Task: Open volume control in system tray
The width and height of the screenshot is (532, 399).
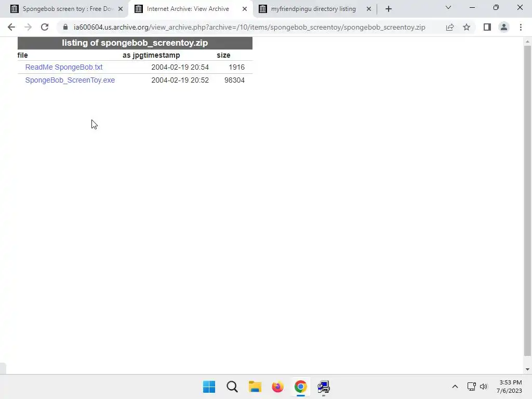Action: pyautogui.click(x=484, y=387)
